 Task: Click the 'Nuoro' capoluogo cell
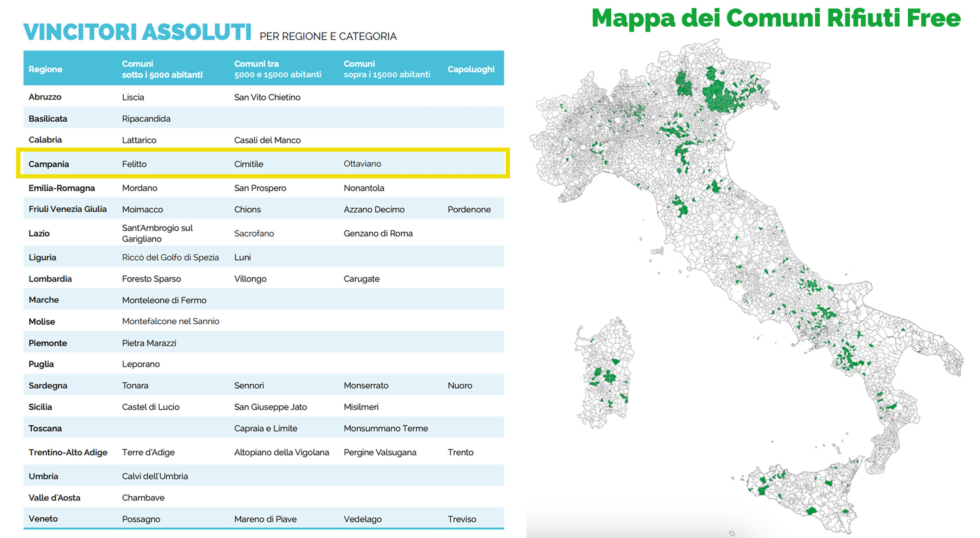460,385
